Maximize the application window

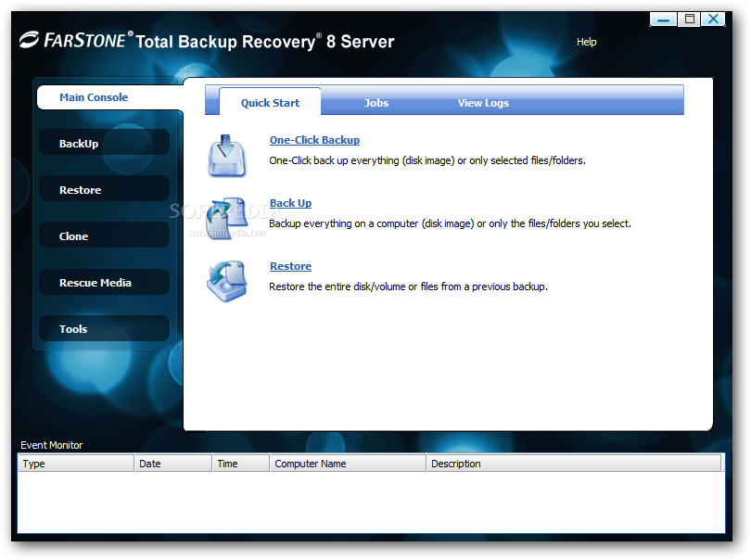pos(689,19)
